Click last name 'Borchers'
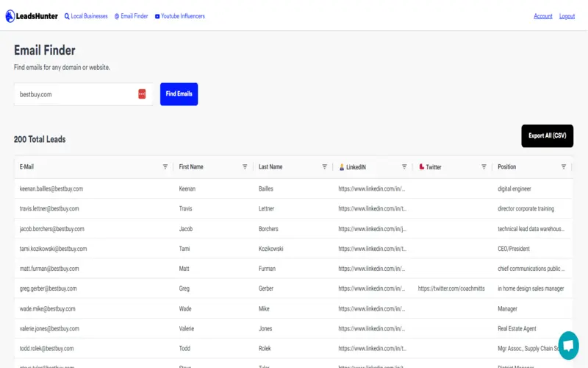Image resolution: width=588 pixels, height=368 pixels. (268, 229)
